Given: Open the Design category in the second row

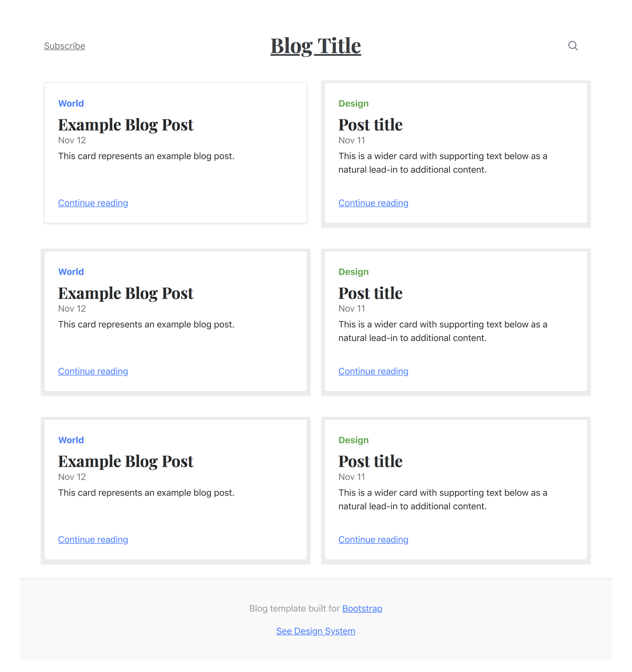Looking at the screenshot, I should pyautogui.click(x=353, y=271).
